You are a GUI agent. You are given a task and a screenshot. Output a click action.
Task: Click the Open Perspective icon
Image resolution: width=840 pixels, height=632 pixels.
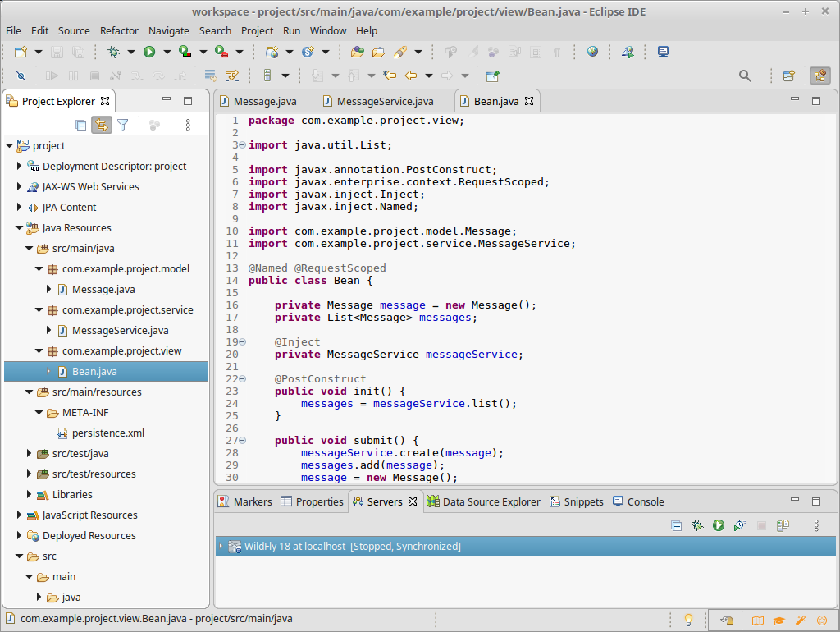tap(788, 76)
